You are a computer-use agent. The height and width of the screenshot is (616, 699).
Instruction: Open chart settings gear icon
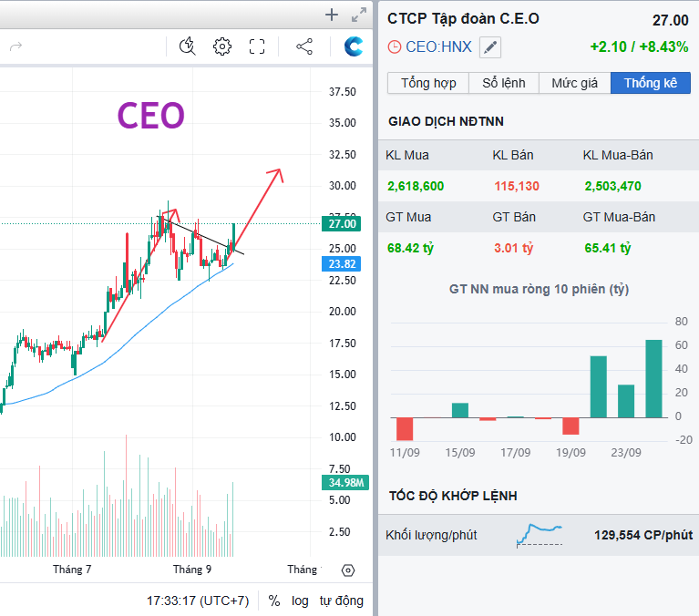[222, 46]
